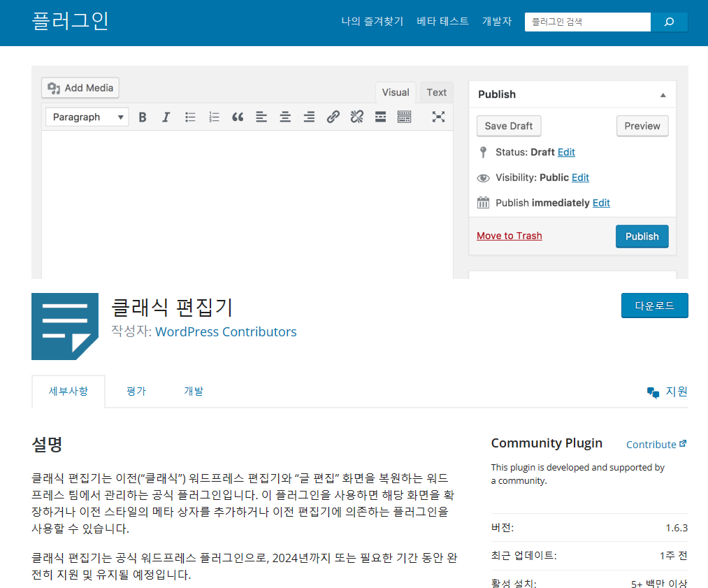The image size is (708, 588).
Task: Click the Status pin icon
Action: click(x=483, y=152)
